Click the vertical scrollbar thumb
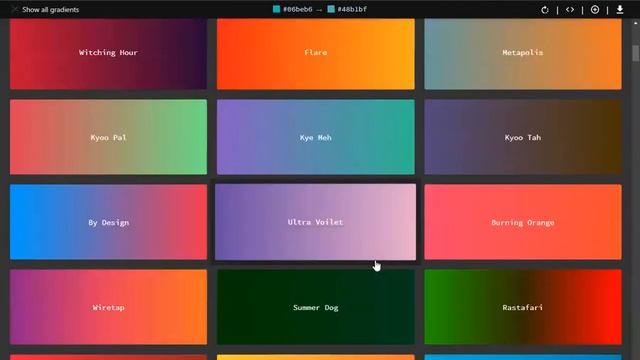640x360 pixels. click(636, 53)
